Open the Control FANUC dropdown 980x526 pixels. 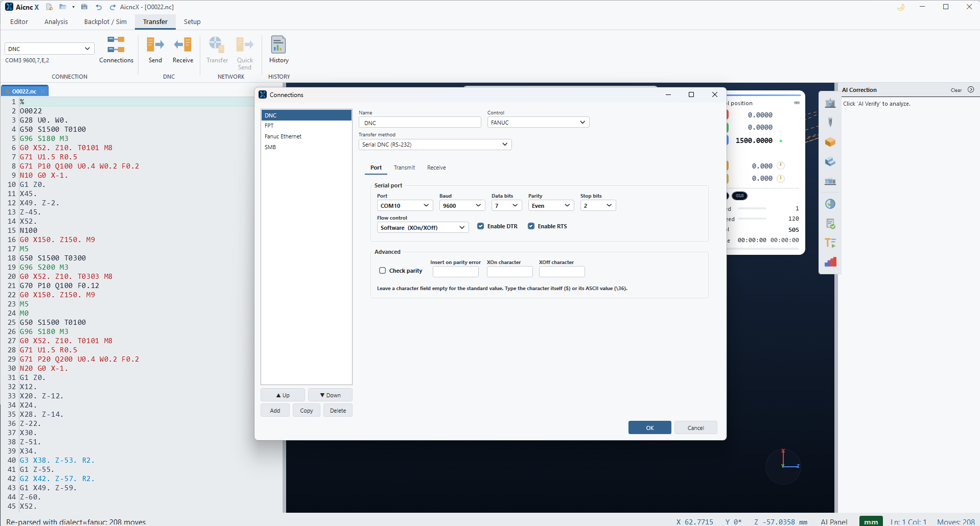[x=538, y=122]
